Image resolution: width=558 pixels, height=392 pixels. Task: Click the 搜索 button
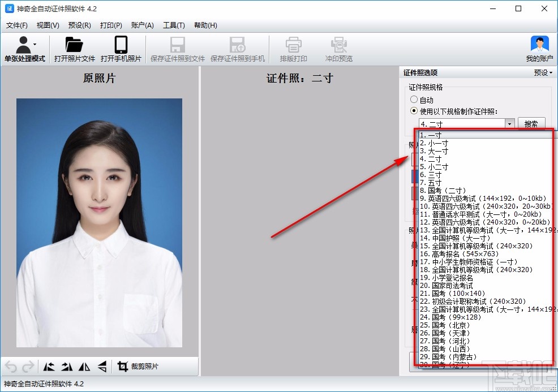pyautogui.click(x=531, y=124)
